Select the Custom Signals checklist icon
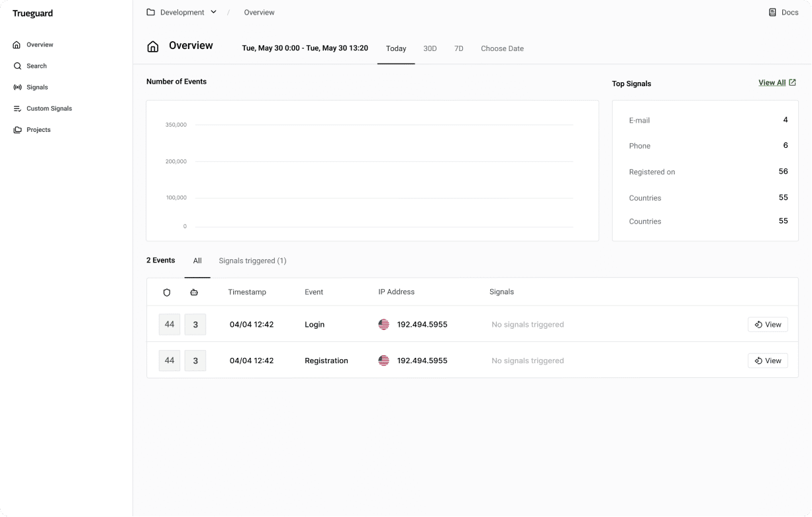The height and width of the screenshot is (517, 812). (x=16, y=108)
